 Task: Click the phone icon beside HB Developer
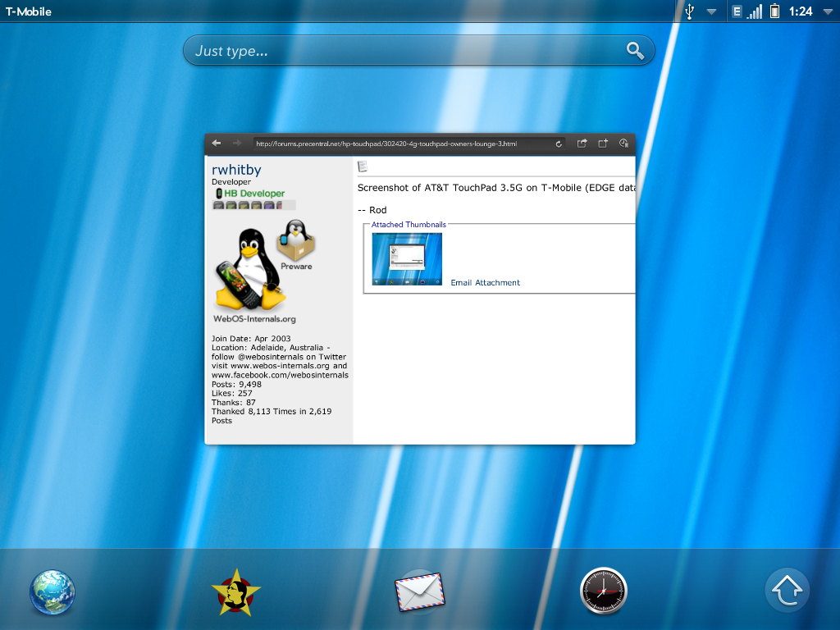click(218, 194)
